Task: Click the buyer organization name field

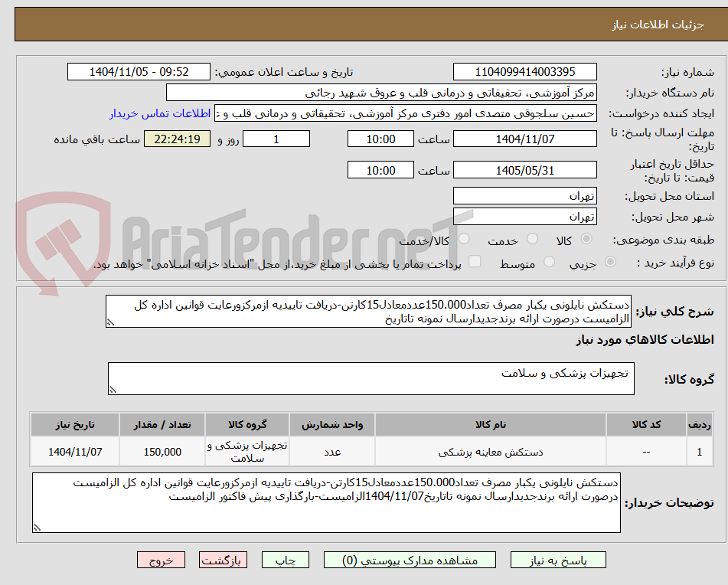Action: coord(381,93)
